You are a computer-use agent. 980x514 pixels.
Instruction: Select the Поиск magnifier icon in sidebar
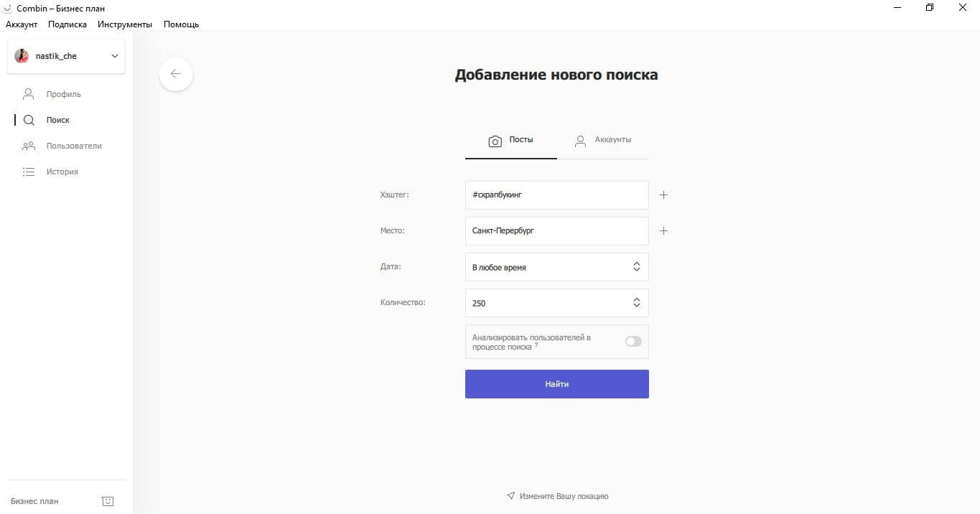(x=29, y=120)
